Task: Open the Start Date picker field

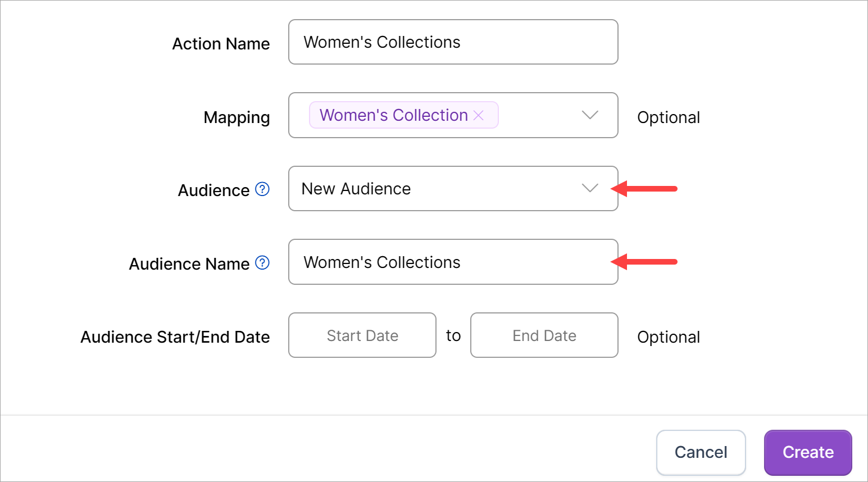Action: pyautogui.click(x=362, y=335)
